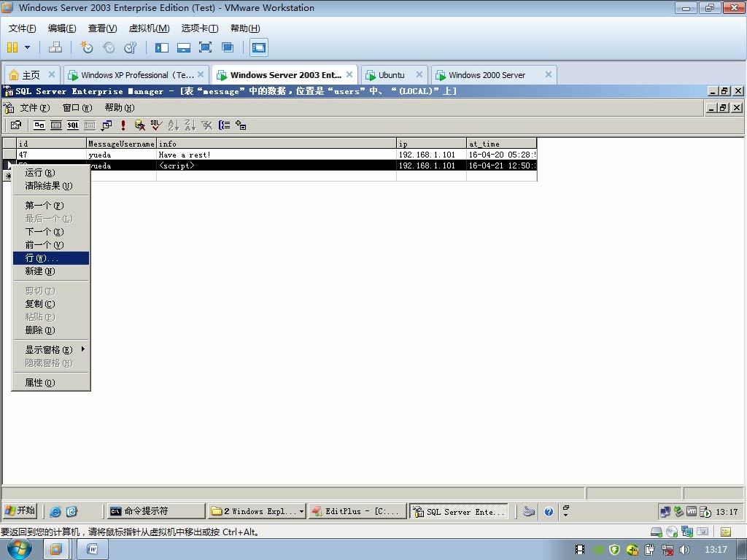Image resolution: width=747 pixels, height=560 pixels.
Task: Open the VMware 查看(V) menu
Action: coord(102,28)
